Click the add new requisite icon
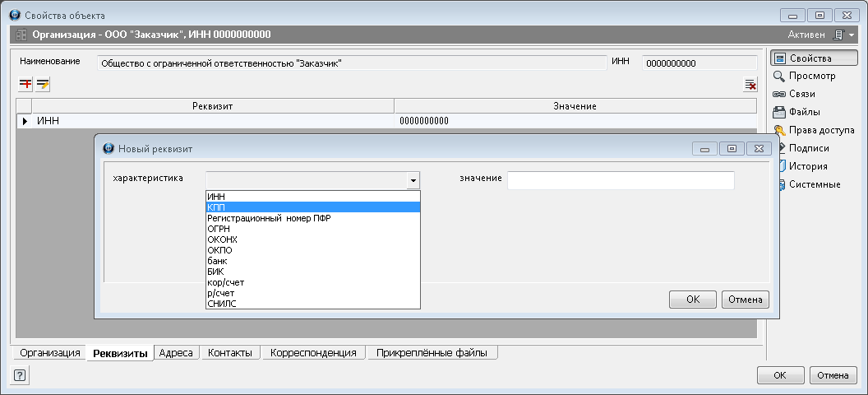868x395 pixels. tap(25, 84)
